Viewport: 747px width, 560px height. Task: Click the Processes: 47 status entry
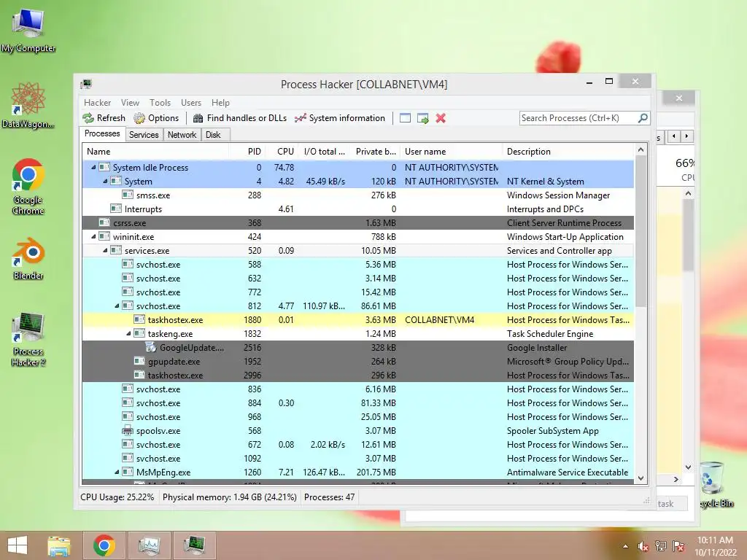click(x=329, y=497)
